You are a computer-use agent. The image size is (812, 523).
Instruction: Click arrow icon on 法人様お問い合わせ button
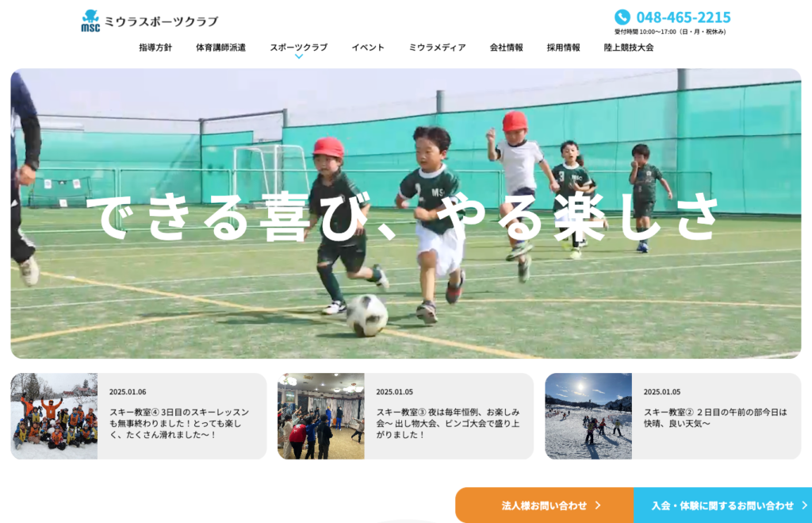598,505
